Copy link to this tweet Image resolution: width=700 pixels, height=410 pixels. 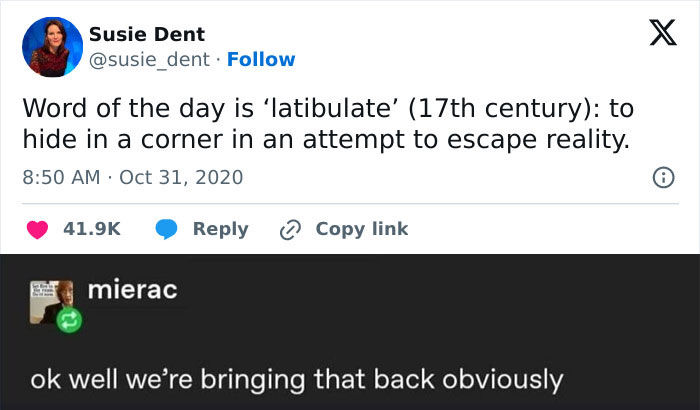pos(362,229)
